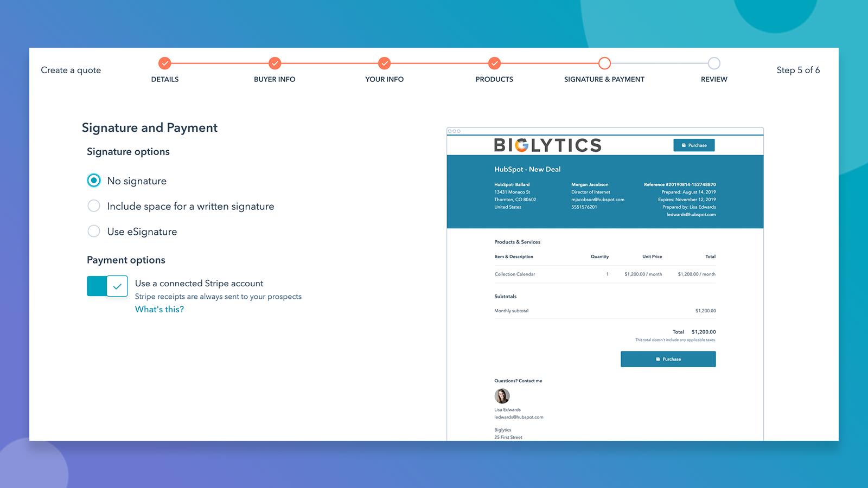Image resolution: width=868 pixels, height=488 pixels.
Task: Click the Products step checkmark circle
Action: coord(494,63)
